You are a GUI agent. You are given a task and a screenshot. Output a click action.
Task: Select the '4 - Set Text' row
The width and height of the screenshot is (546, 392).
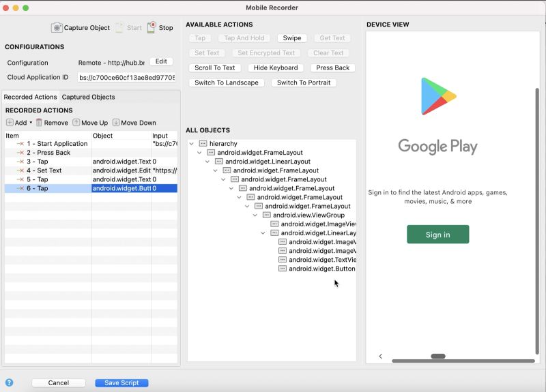(x=91, y=170)
